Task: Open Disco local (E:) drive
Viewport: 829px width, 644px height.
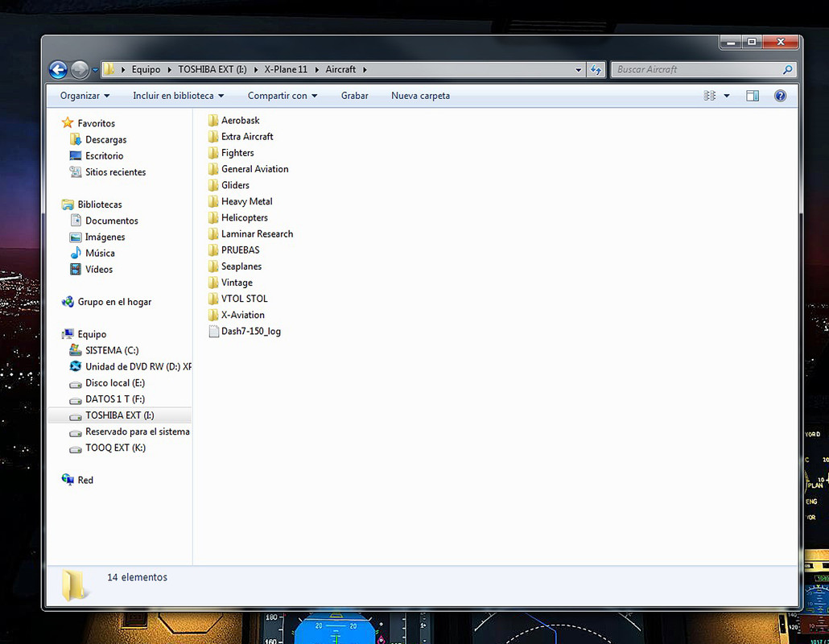Action: 115,383
